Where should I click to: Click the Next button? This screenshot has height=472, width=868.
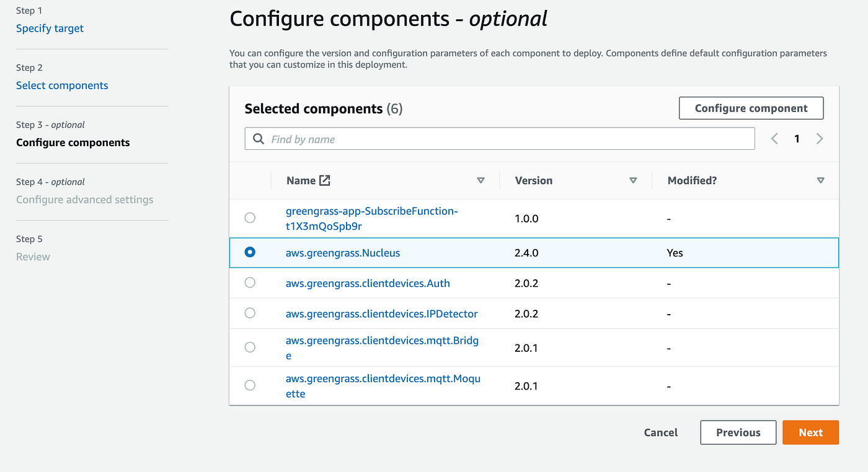point(810,432)
